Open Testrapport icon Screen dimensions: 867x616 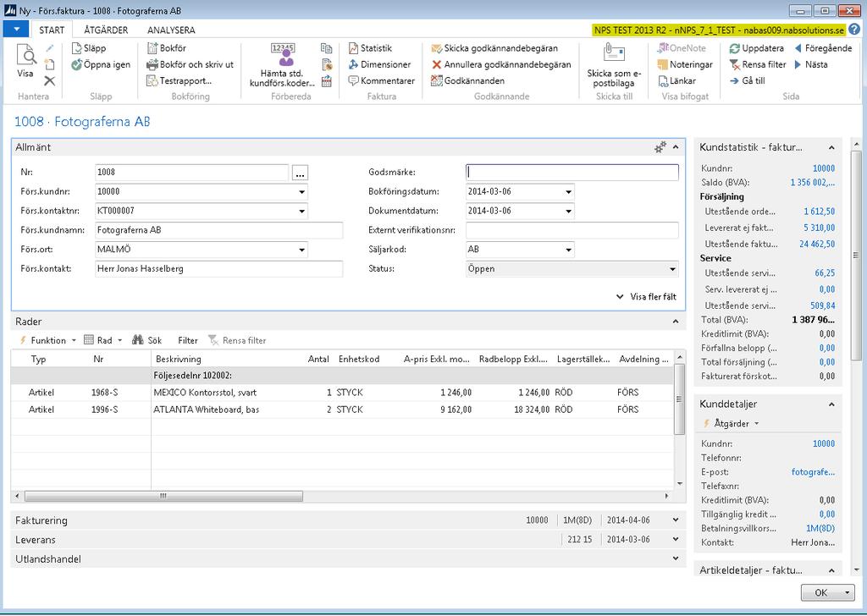click(152, 81)
